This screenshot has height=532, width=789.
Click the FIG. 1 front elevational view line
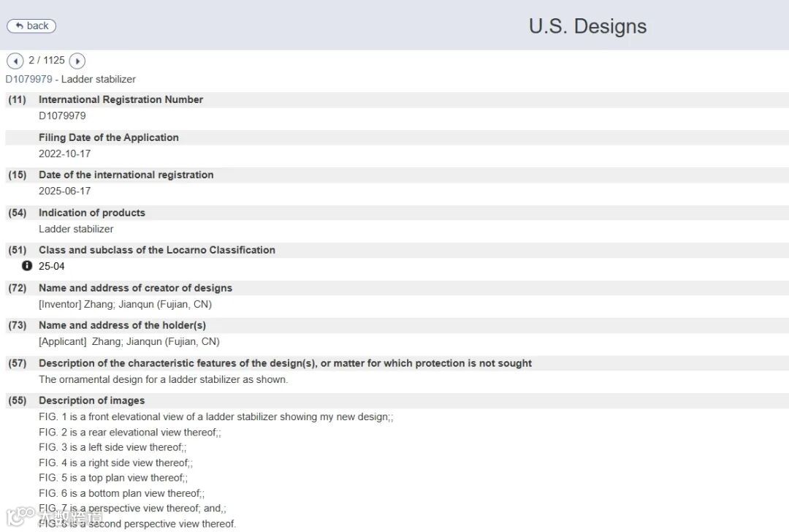(x=216, y=417)
